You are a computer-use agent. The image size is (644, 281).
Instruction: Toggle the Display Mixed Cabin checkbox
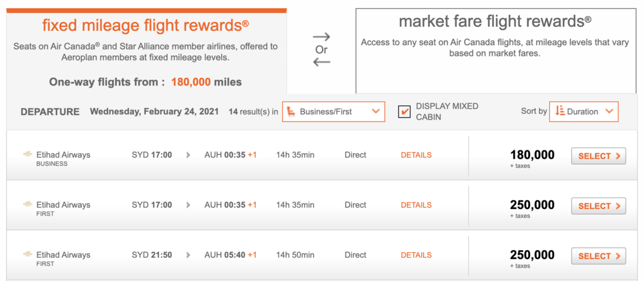point(404,111)
